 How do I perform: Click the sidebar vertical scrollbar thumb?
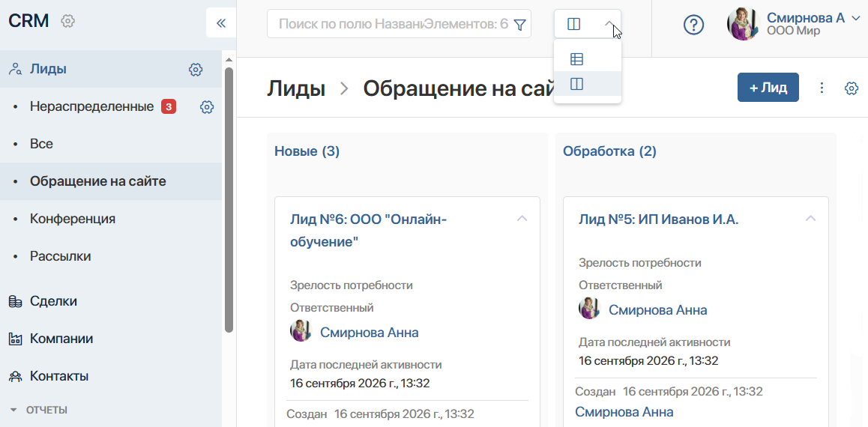[x=229, y=199]
